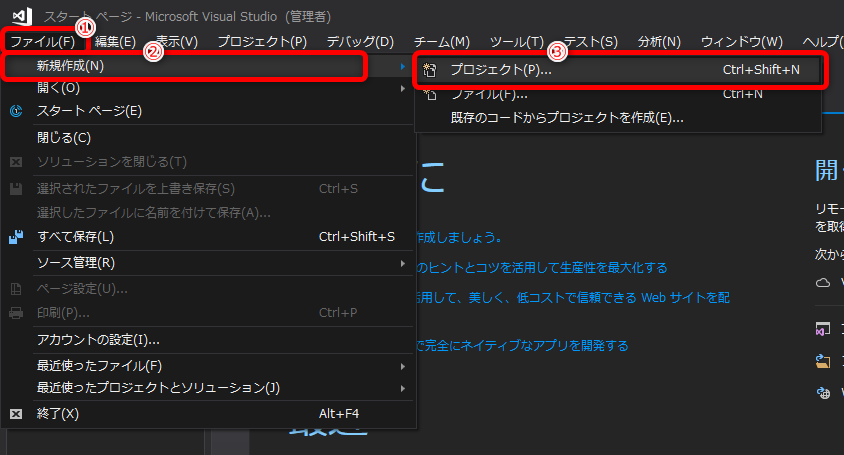The width and height of the screenshot is (844, 455).
Task: Click the open web site globe icon
Action: [x=823, y=393]
